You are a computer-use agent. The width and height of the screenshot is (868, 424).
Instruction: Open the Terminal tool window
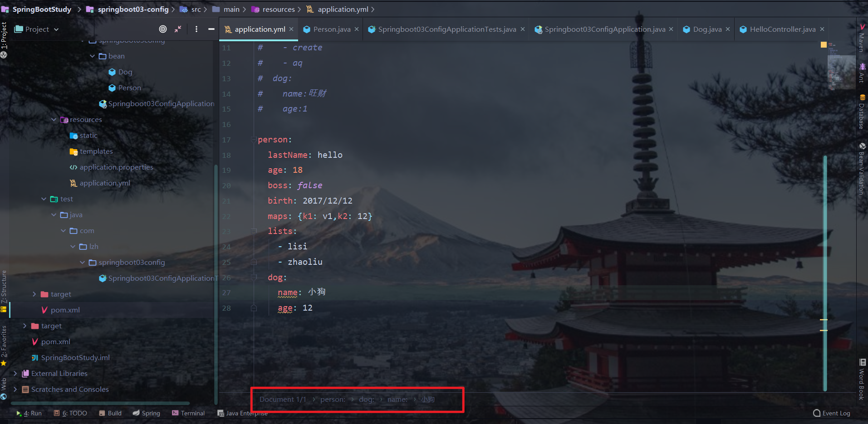[188, 413]
